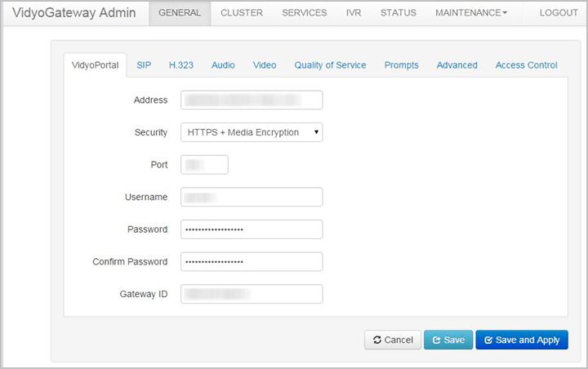Click the Gateway ID label
588x369 pixels.
[144, 294]
